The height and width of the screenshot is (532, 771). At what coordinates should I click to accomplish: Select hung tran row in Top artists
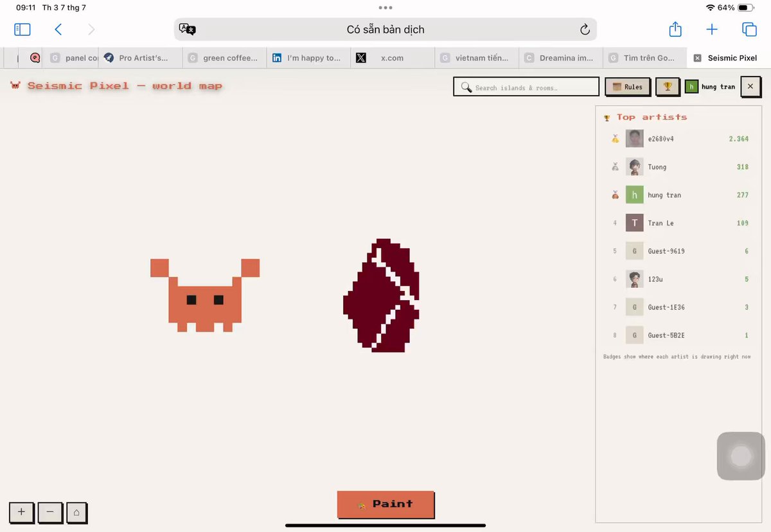coord(680,195)
